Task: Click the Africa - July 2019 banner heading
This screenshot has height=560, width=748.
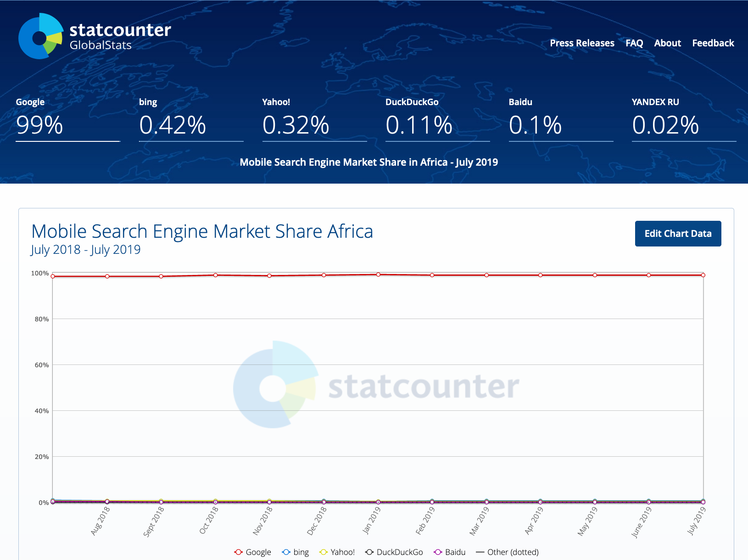Action: (x=368, y=162)
